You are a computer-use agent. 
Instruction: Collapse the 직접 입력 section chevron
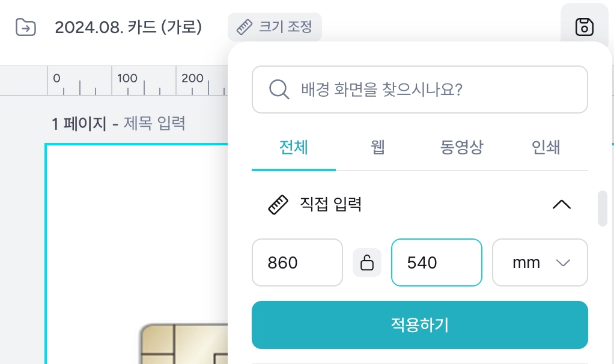click(x=561, y=205)
